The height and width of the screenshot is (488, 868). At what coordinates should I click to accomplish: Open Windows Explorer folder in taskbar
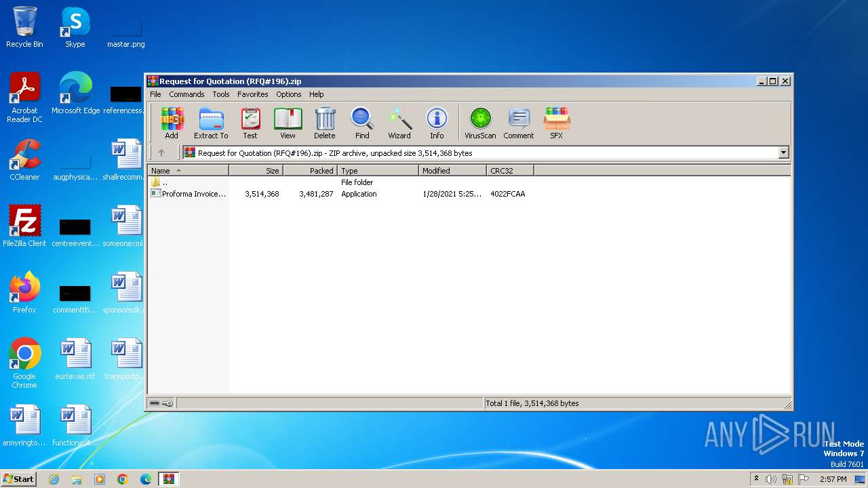coord(77,479)
